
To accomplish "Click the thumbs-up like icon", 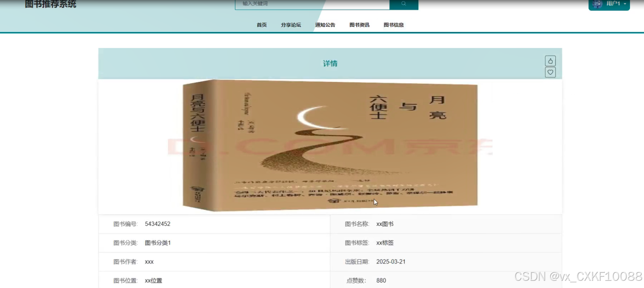I will click(550, 61).
